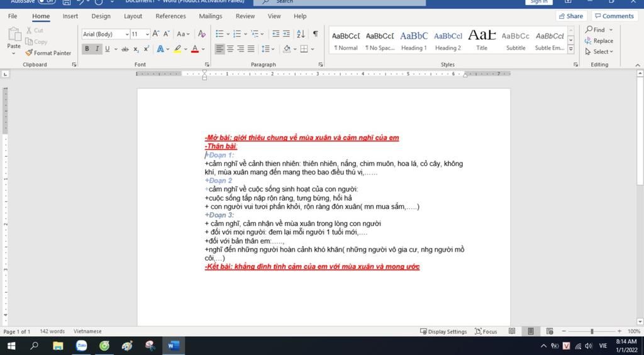Open text effects and typography
Image resolution: width=644 pixels, height=355 pixels.
tap(160, 49)
